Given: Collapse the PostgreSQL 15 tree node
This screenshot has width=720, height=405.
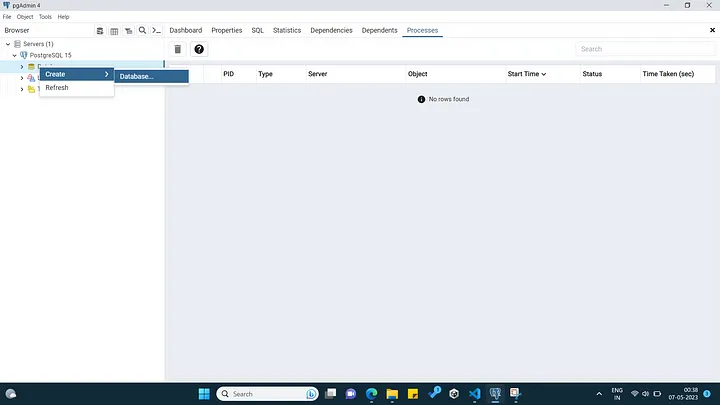Looking at the screenshot, I should tap(15, 55).
